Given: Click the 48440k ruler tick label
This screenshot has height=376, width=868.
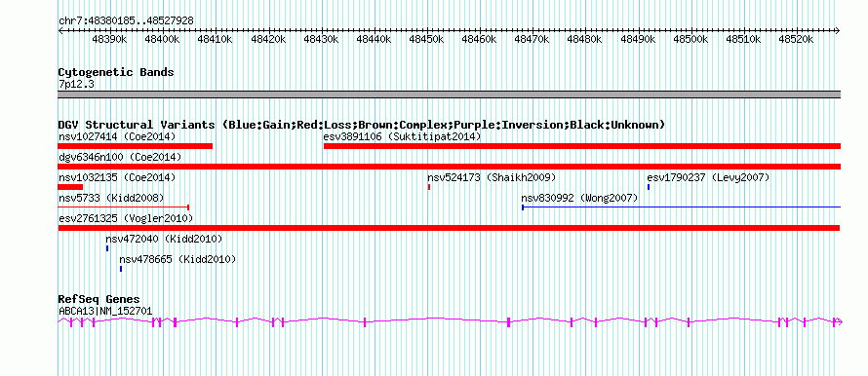Looking at the screenshot, I should point(374,39).
